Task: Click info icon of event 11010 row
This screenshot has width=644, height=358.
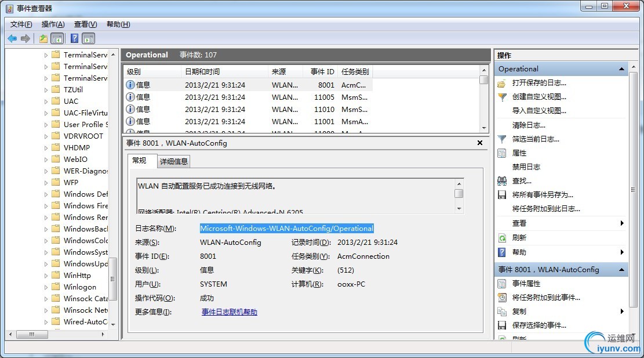Action: [130, 109]
